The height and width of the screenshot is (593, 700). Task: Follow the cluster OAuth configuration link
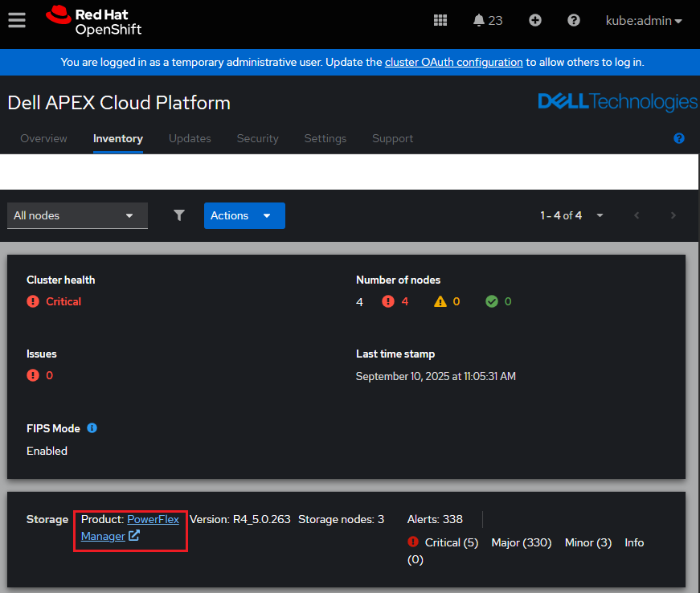(x=453, y=62)
